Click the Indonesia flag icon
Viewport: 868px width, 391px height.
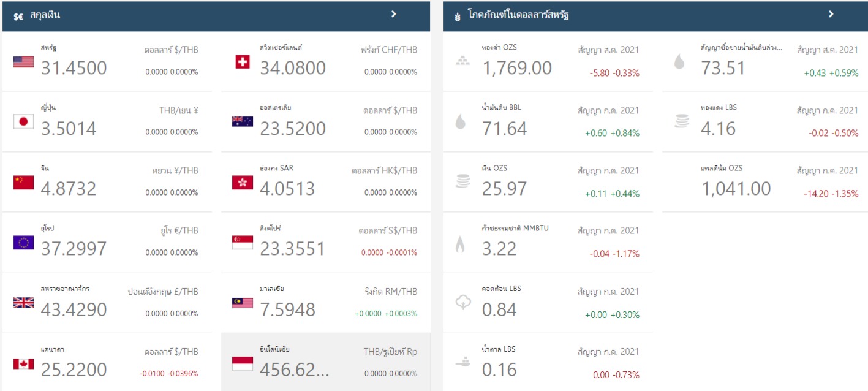click(243, 363)
